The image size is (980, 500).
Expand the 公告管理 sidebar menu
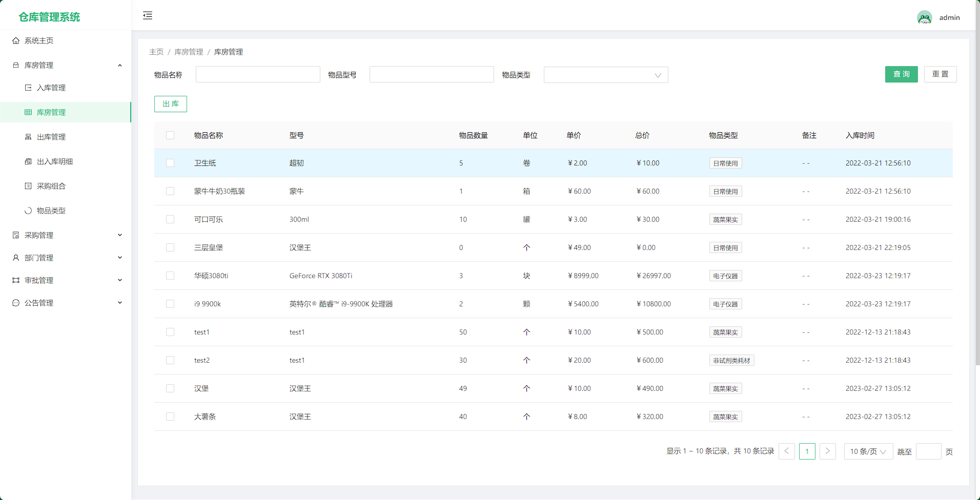[120, 303]
